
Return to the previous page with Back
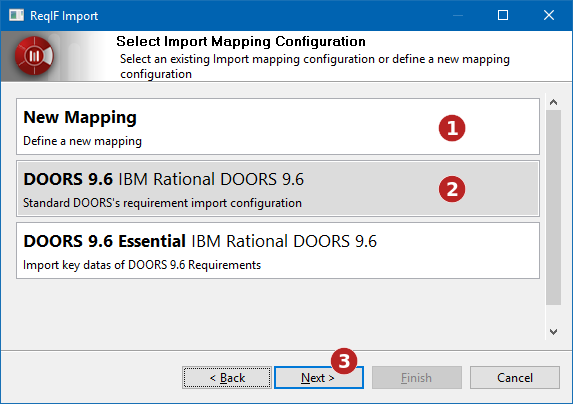coord(227,378)
